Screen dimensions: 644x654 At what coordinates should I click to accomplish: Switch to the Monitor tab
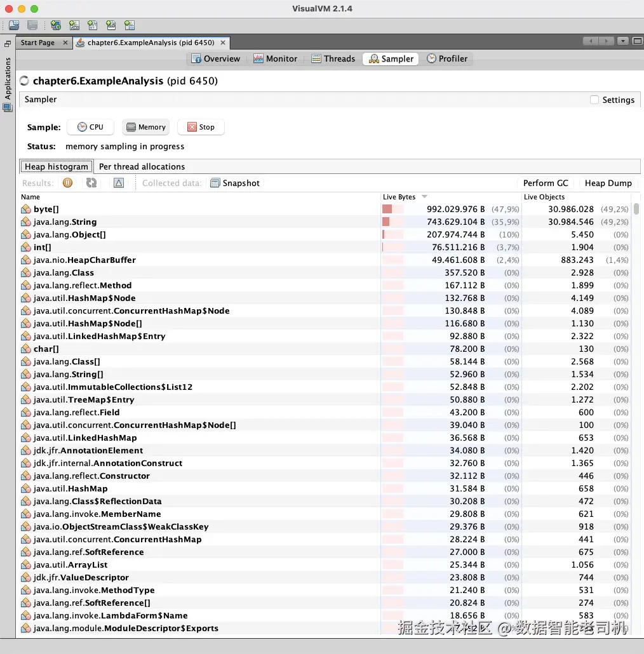coord(275,58)
